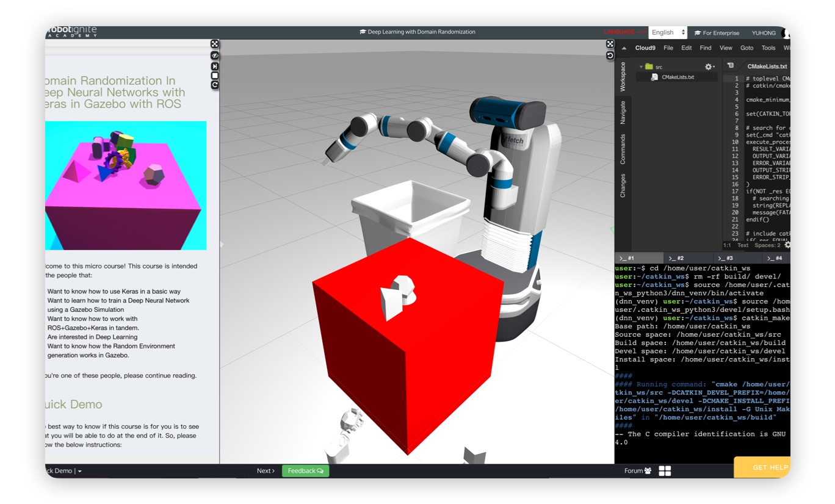Open the English language selector

[x=668, y=33]
